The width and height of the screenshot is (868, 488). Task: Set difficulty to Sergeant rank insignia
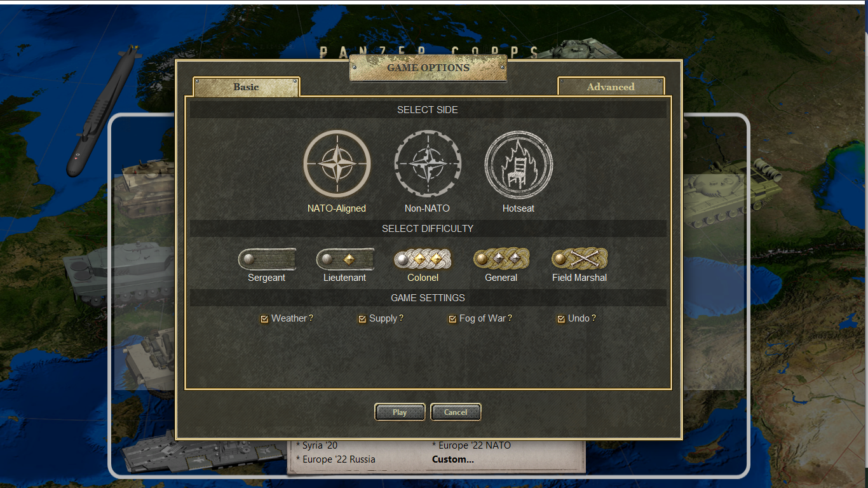(267, 259)
